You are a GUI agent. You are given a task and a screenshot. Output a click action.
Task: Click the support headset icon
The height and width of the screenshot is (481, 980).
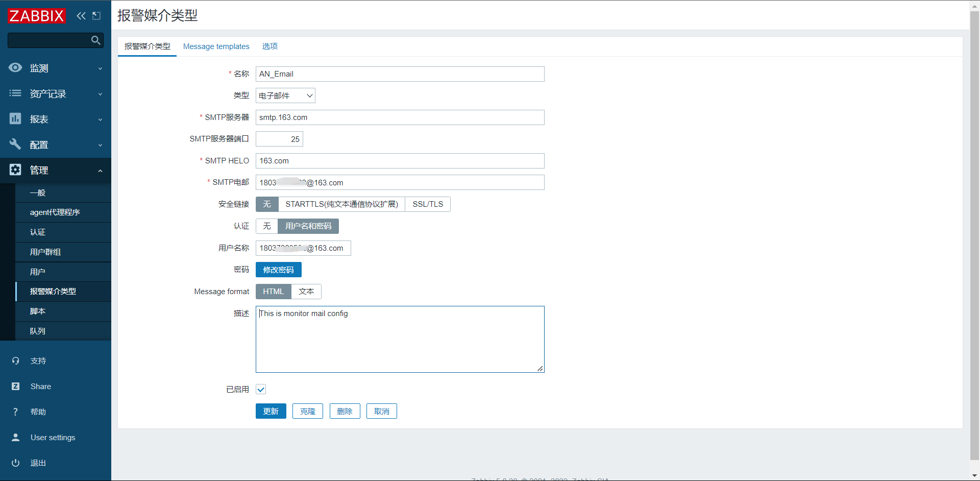coord(15,360)
